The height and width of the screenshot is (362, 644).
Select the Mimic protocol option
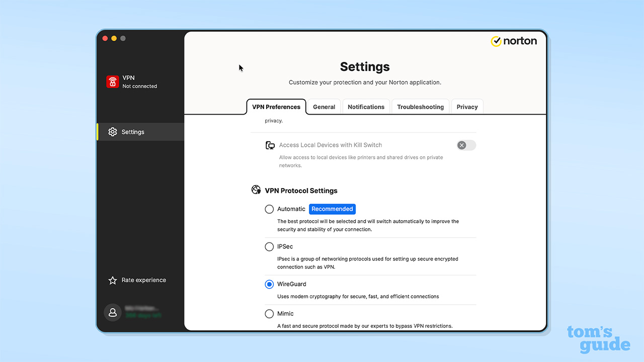pos(269,313)
